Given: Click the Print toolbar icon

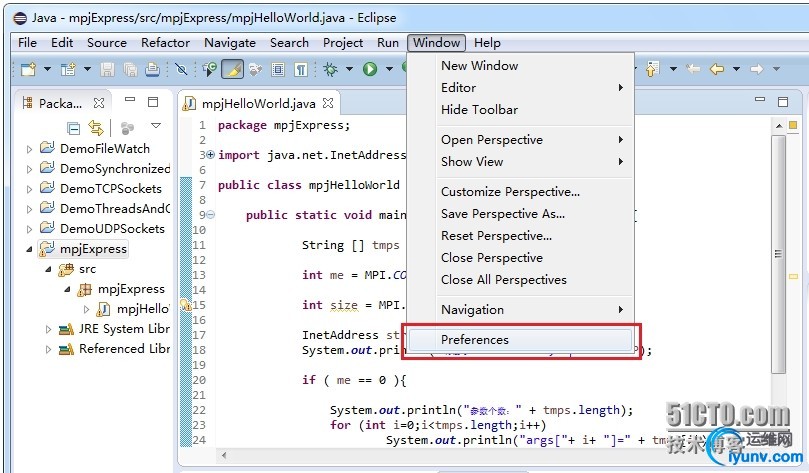Looking at the screenshot, I should coord(152,69).
